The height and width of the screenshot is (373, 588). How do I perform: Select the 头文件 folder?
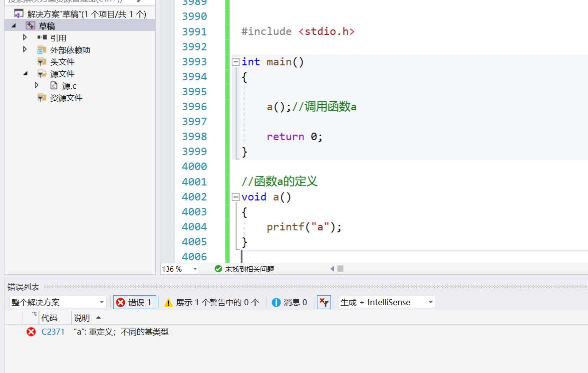pyautogui.click(x=62, y=62)
